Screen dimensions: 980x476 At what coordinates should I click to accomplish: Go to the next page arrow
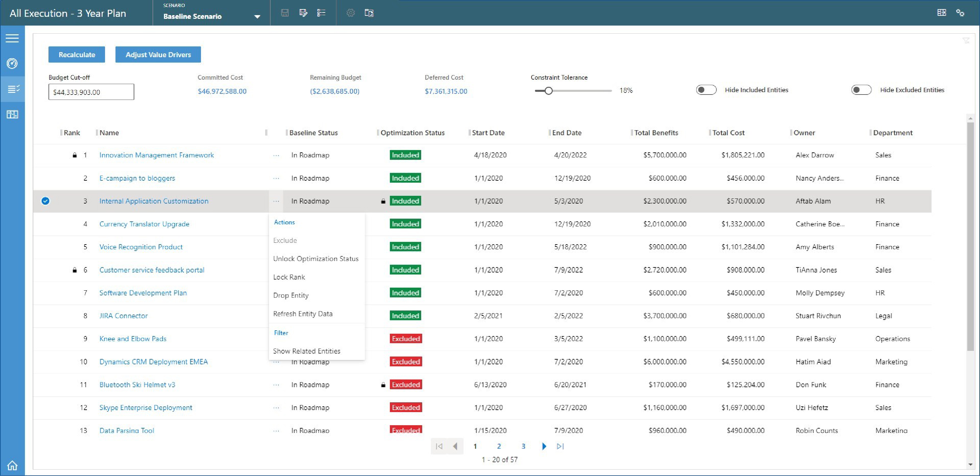tap(544, 446)
